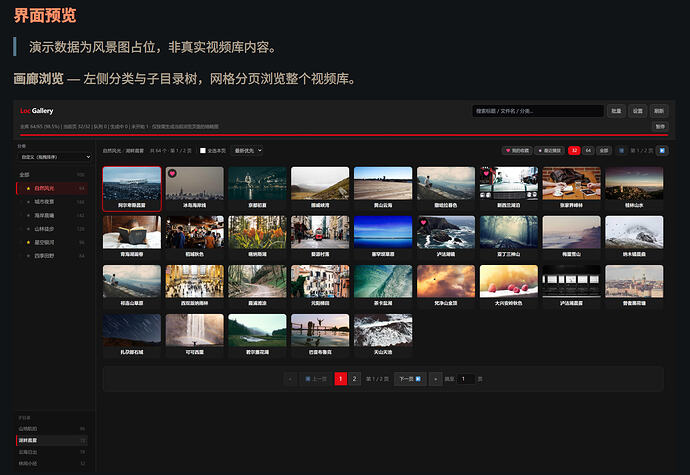Open 张家界峰林 thumbnail with café table

tap(571, 188)
